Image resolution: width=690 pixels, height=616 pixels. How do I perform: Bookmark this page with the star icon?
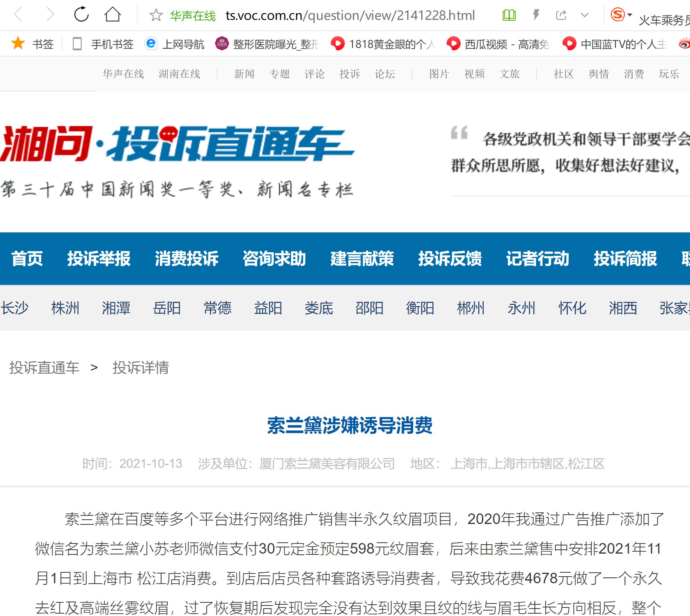pos(156,15)
